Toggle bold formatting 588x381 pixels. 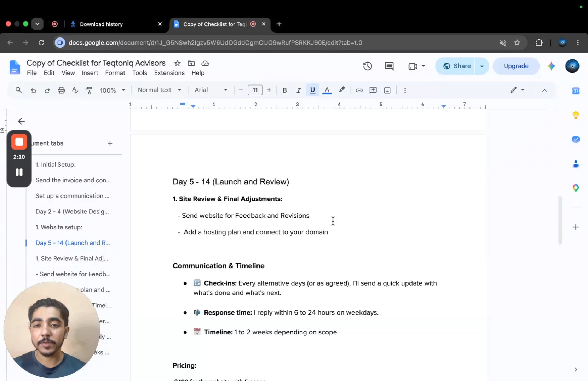(284, 90)
